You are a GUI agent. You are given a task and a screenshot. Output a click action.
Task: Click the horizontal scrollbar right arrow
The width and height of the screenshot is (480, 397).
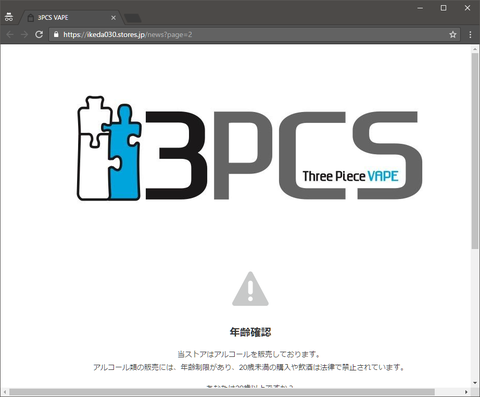pos(466,392)
